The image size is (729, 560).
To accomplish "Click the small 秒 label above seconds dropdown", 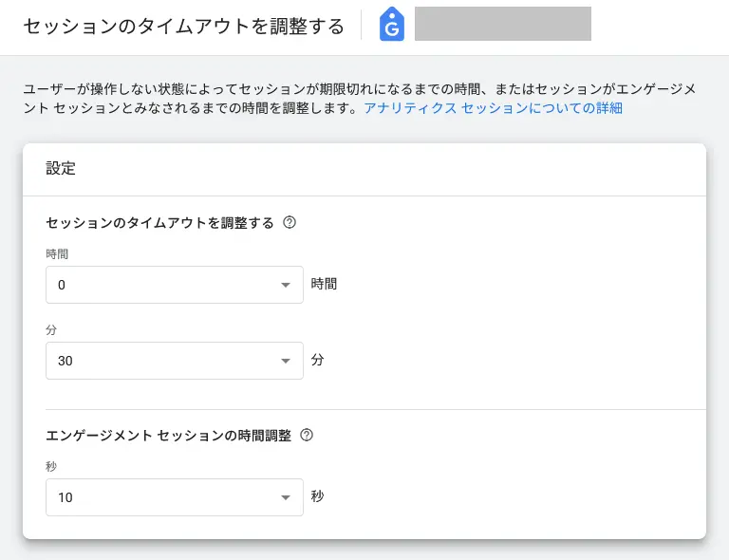I will pos(51,467).
